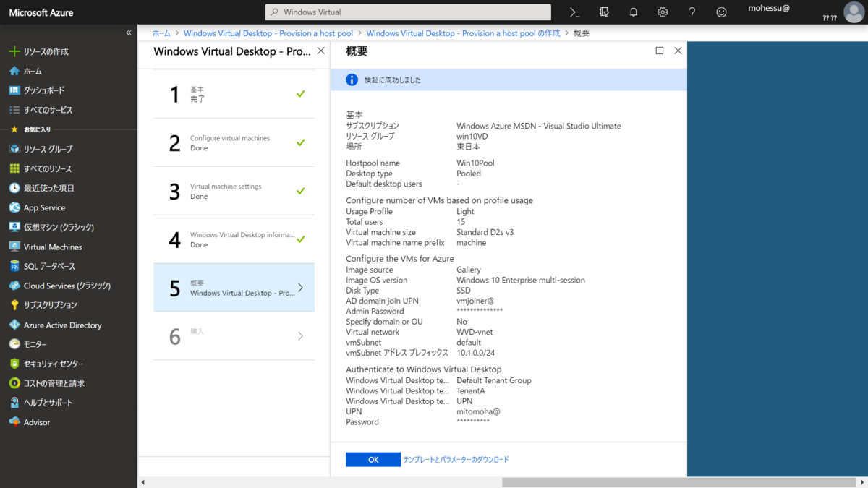Viewport: 868px width, 488px height.
Task: Click the Standard D2s v3 size value
Action: [x=485, y=232]
